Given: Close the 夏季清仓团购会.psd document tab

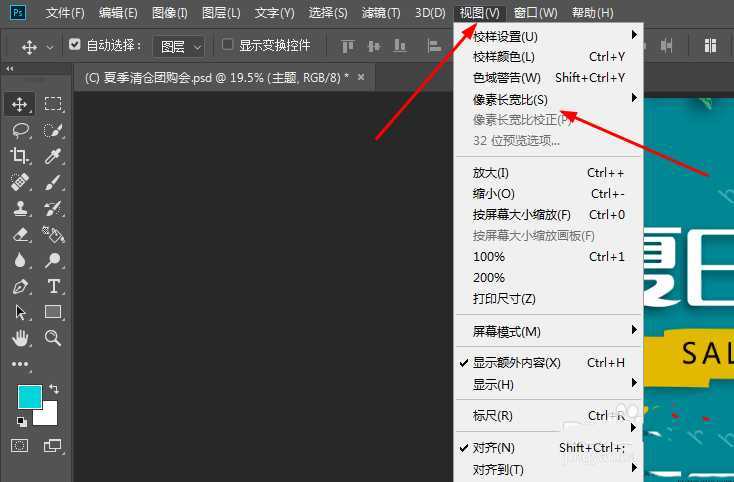Looking at the screenshot, I should pos(360,77).
